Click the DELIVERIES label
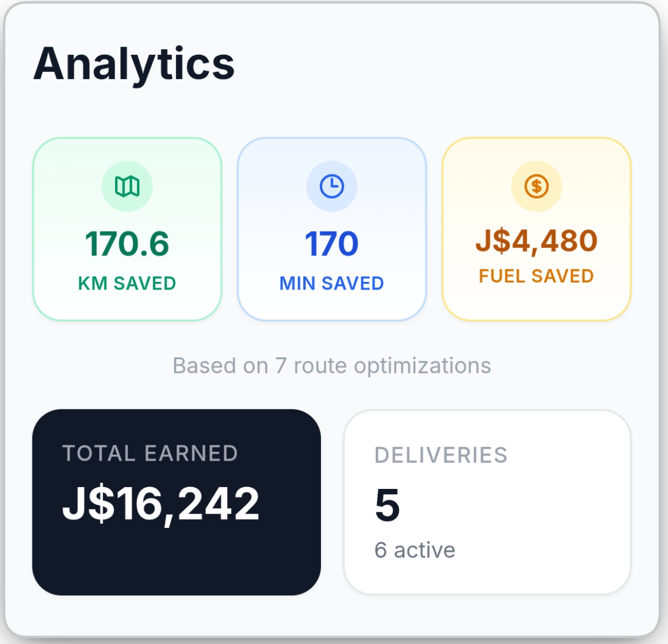 pos(441,455)
